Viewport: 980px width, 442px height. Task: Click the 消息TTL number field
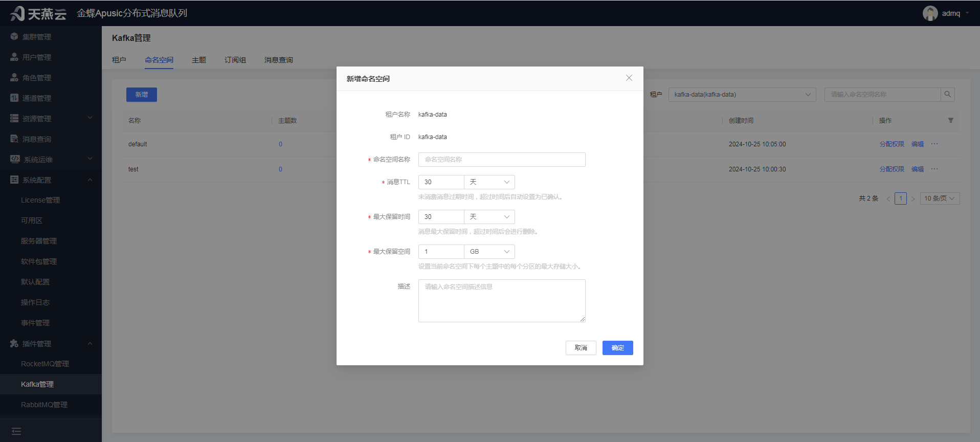point(441,182)
